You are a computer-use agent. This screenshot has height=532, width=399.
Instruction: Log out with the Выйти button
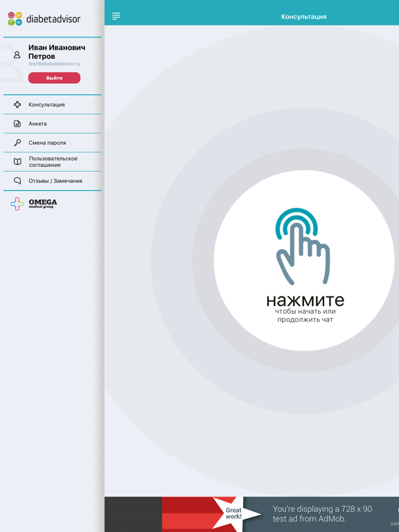tap(54, 78)
